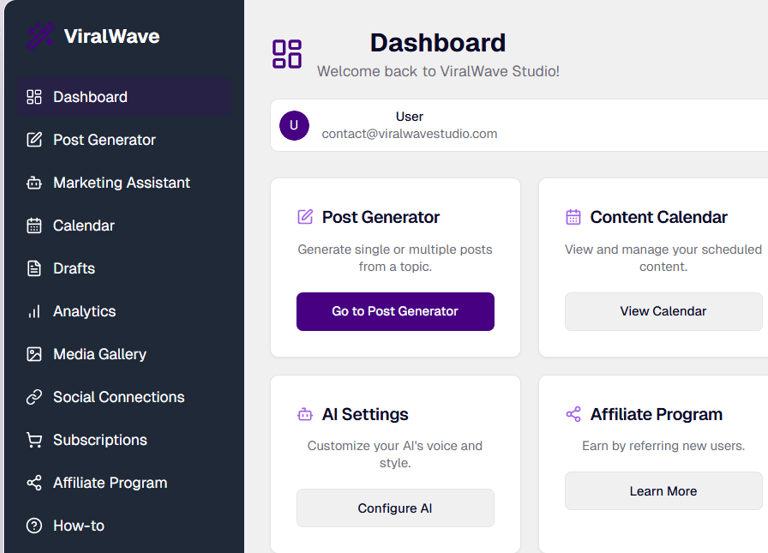Go to Social Connections in sidebar

(124, 397)
